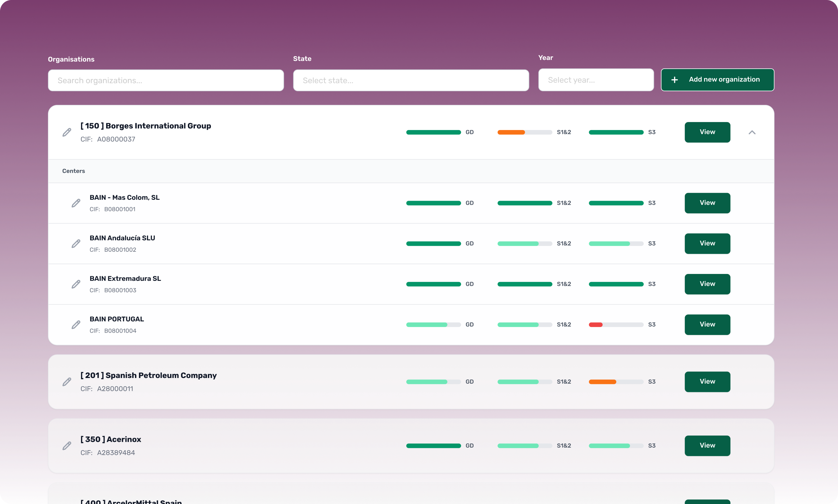
Task: Edit the Spanish Petroleum Company entry via pencil icon
Action: [67, 382]
